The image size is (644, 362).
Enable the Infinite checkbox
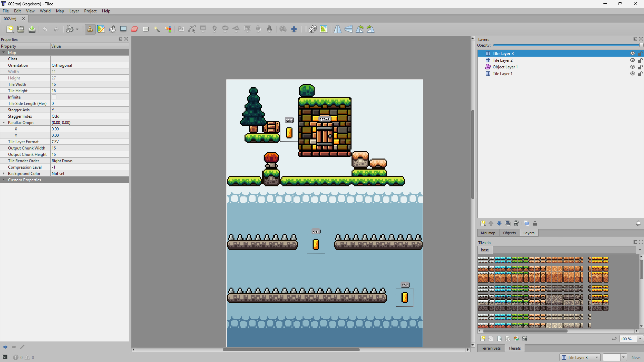[x=54, y=97]
